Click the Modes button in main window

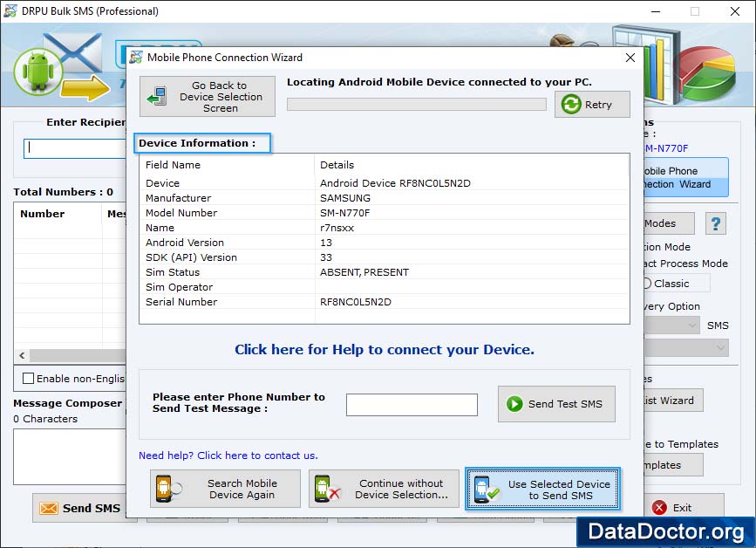[x=669, y=223]
